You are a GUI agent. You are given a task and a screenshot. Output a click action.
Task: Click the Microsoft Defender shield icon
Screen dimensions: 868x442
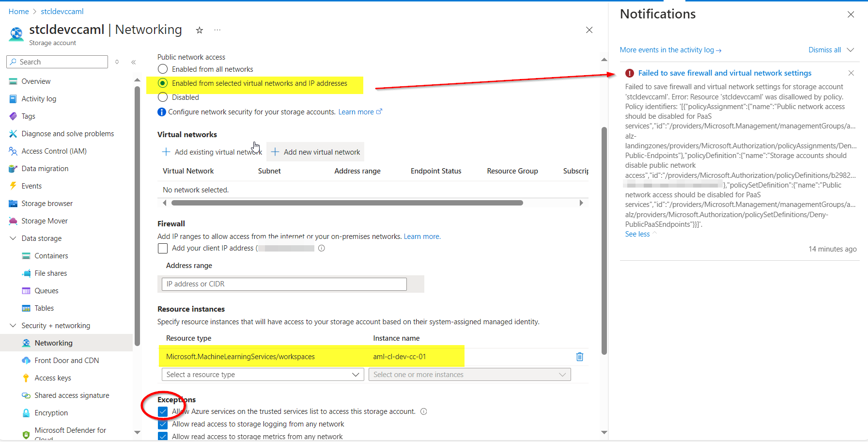tap(26, 434)
